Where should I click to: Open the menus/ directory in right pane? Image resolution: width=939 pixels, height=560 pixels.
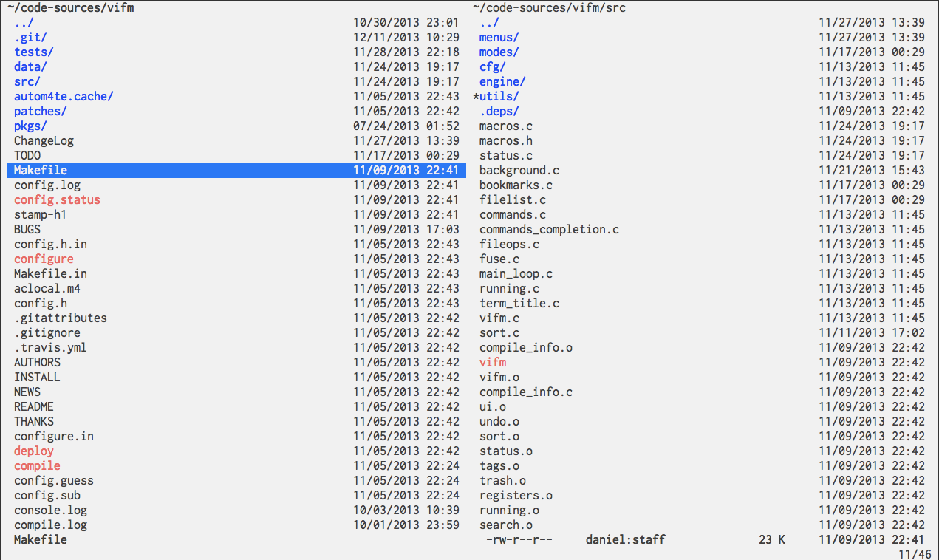click(x=499, y=37)
